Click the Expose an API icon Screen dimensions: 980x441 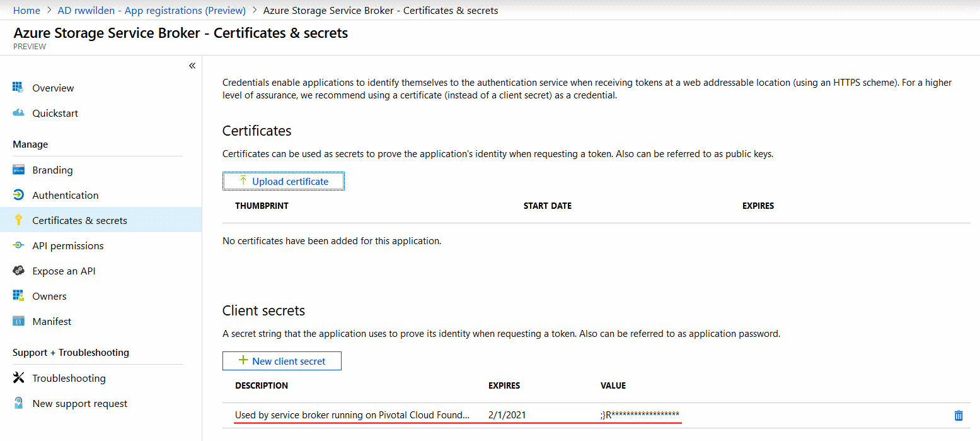18,271
